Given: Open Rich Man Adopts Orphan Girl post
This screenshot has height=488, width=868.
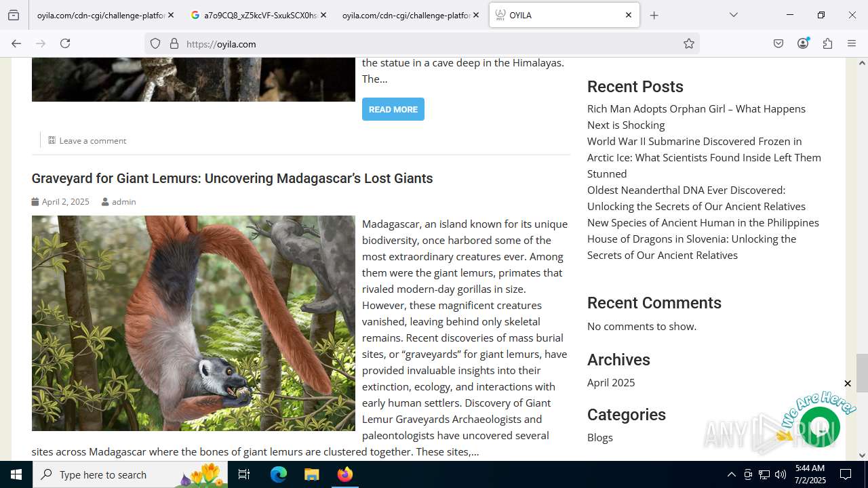Looking at the screenshot, I should click(696, 117).
